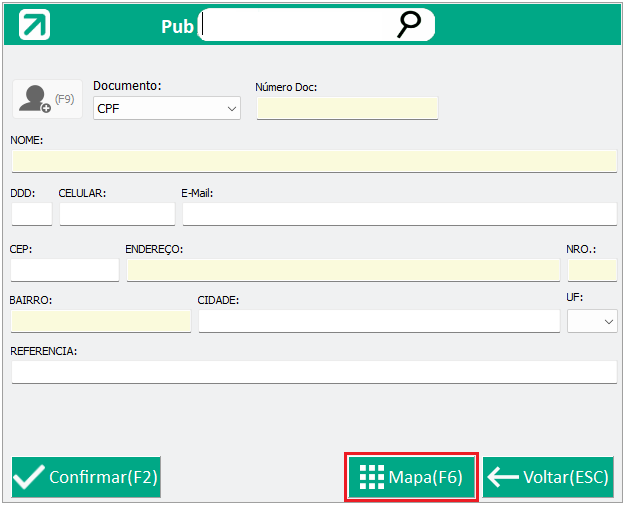Open the Documento CPF dropdown

167,108
